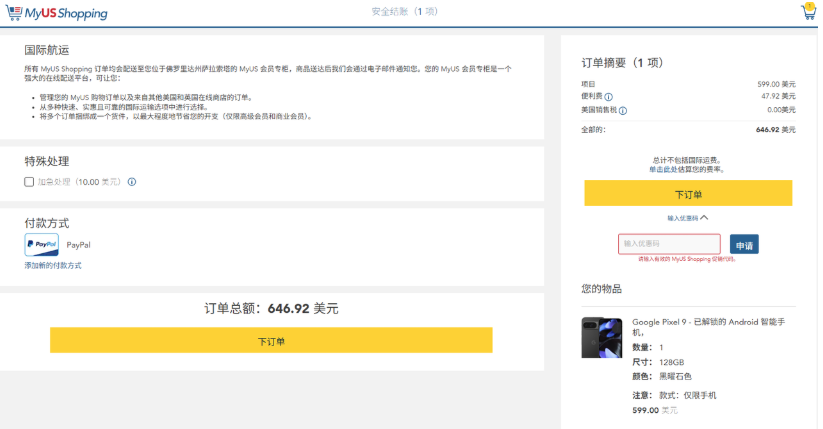
Task: Open the shopping cart icon
Action: click(808, 12)
